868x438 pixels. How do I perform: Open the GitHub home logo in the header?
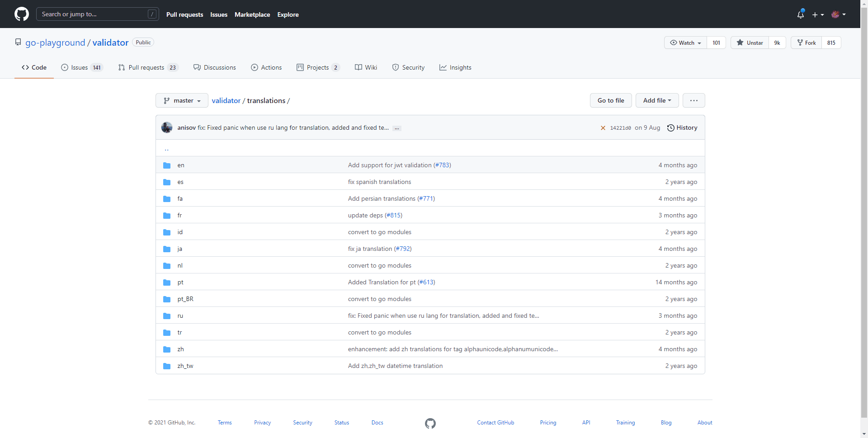coord(22,14)
